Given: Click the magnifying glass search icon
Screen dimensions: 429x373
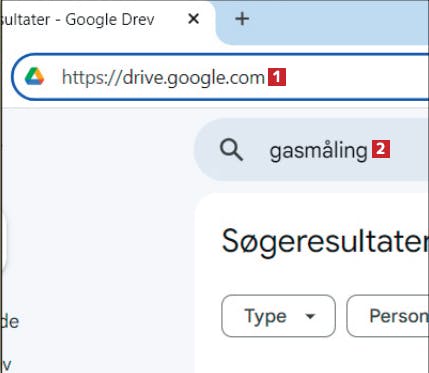Looking at the screenshot, I should 231,150.
